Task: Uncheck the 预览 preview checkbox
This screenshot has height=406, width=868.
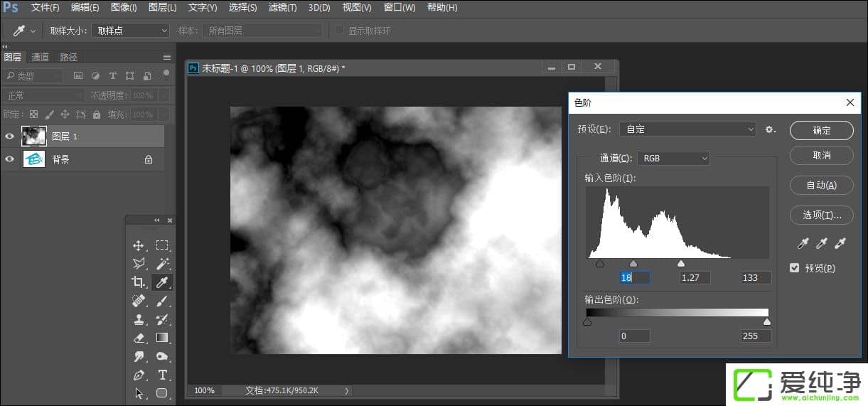Action: (795, 268)
